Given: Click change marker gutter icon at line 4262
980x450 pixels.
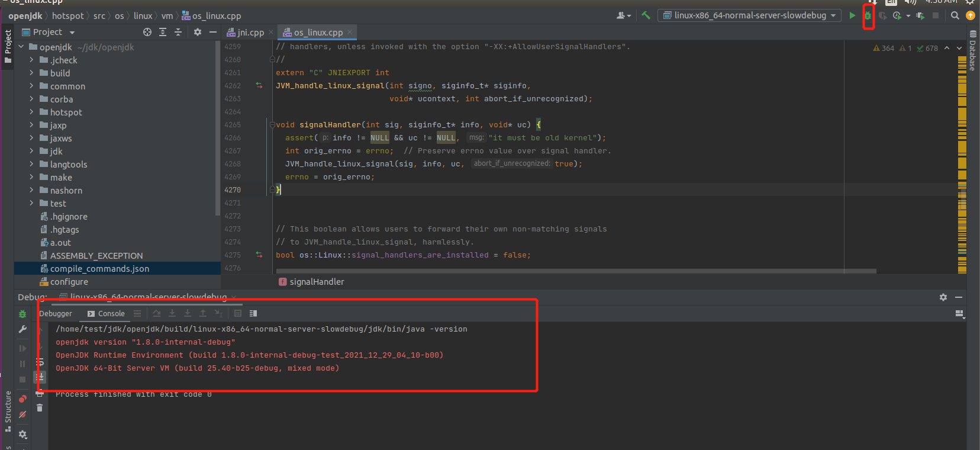Looking at the screenshot, I should [259, 86].
